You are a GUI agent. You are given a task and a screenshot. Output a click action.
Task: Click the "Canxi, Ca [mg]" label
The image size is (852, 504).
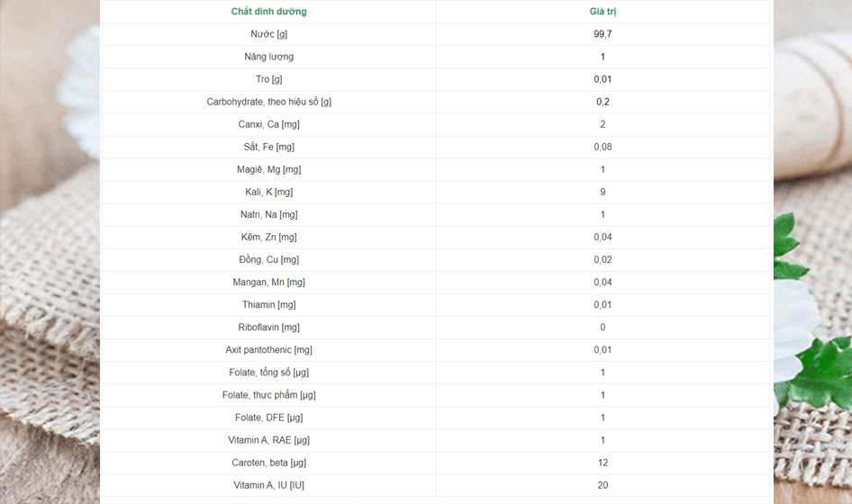(268, 124)
